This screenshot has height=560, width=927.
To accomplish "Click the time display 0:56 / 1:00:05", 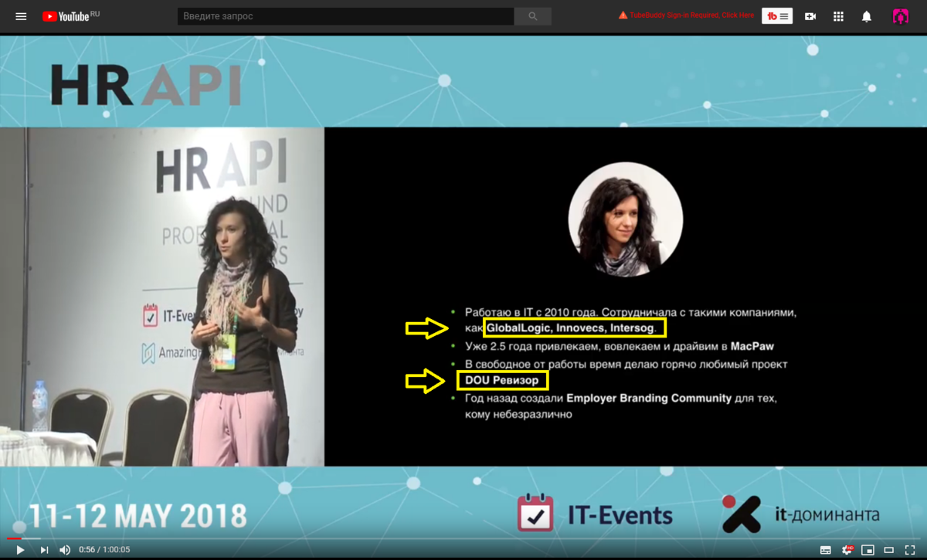I will (x=106, y=550).
